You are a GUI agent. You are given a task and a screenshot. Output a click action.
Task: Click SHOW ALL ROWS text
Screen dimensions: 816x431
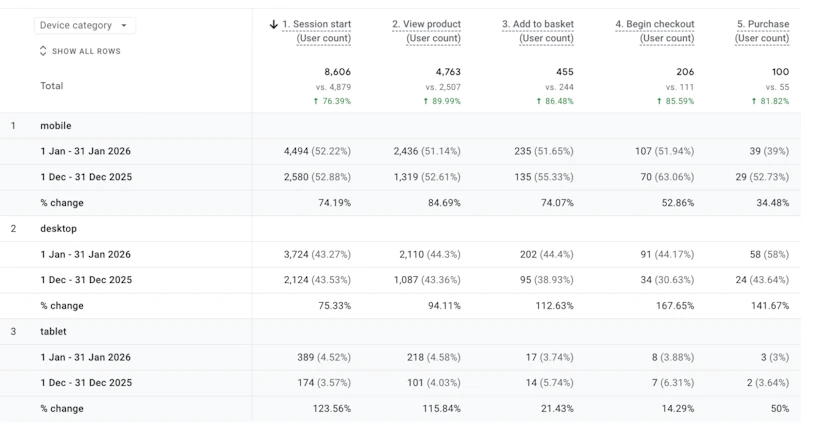tap(86, 51)
